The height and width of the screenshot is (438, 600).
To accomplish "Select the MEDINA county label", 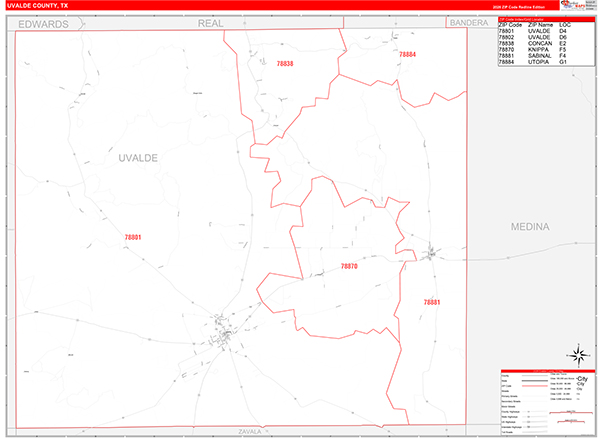I will (530, 227).
